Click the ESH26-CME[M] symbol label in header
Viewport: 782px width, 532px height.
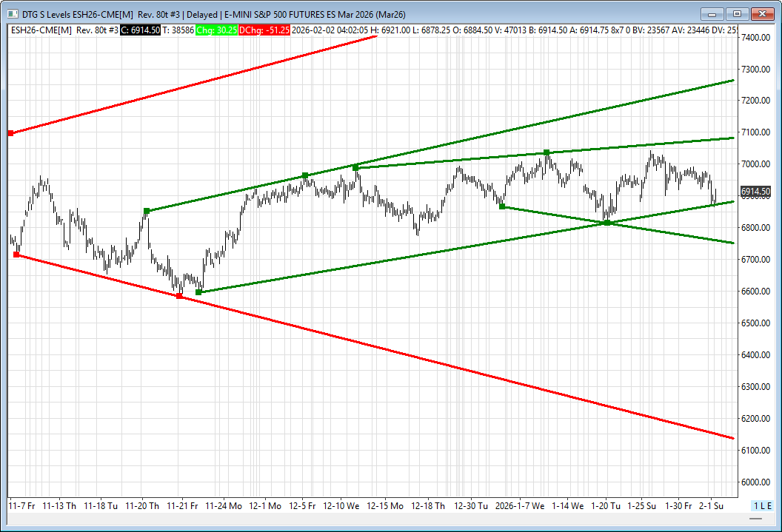41,30
